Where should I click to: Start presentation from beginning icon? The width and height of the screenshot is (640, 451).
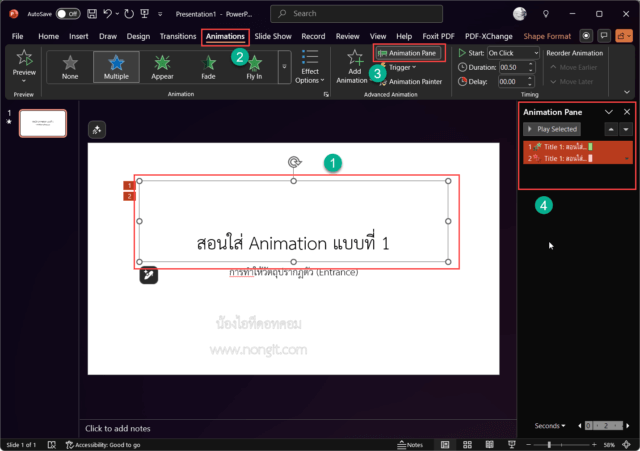coord(144,13)
